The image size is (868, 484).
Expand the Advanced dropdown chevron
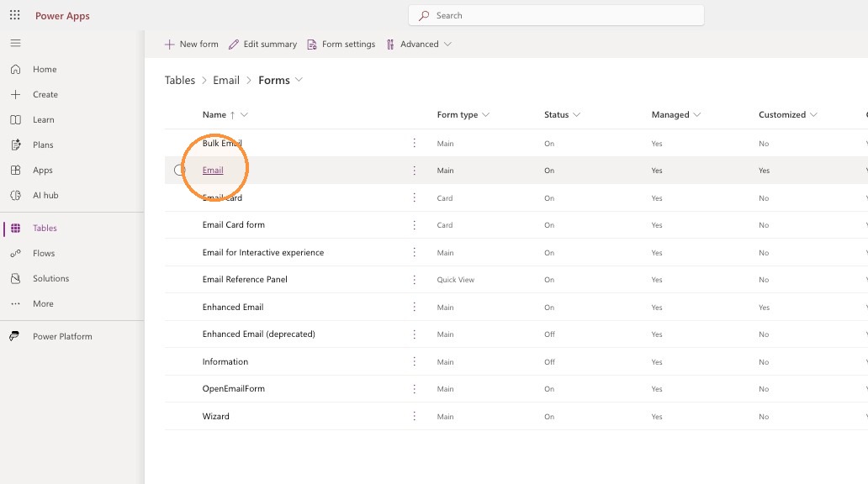click(447, 45)
